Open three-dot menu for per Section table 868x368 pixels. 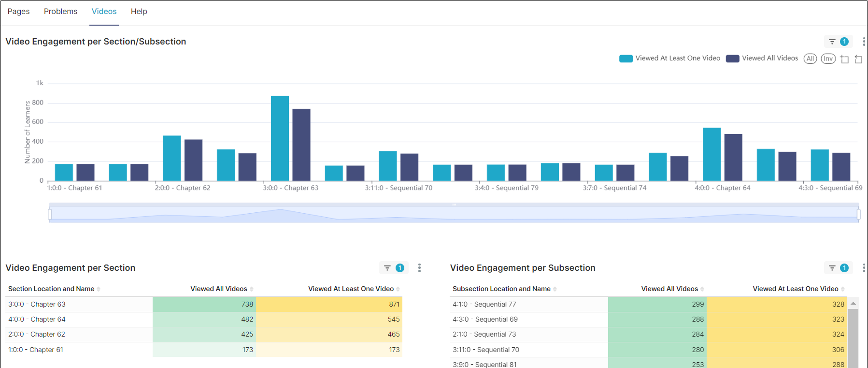pos(419,268)
